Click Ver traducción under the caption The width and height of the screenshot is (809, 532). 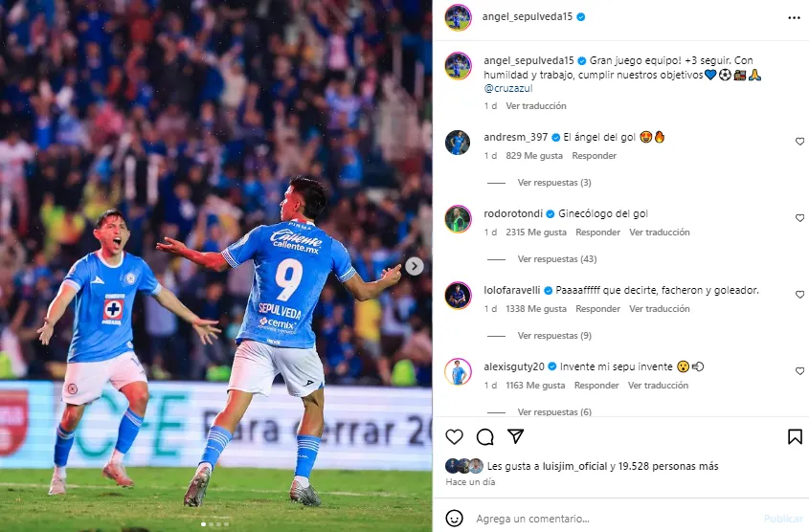click(535, 105)
